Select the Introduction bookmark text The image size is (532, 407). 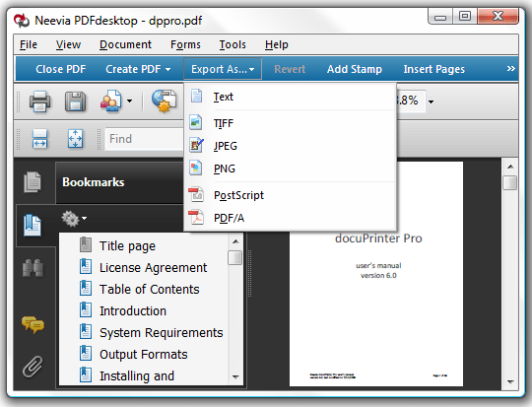[133, 310]
